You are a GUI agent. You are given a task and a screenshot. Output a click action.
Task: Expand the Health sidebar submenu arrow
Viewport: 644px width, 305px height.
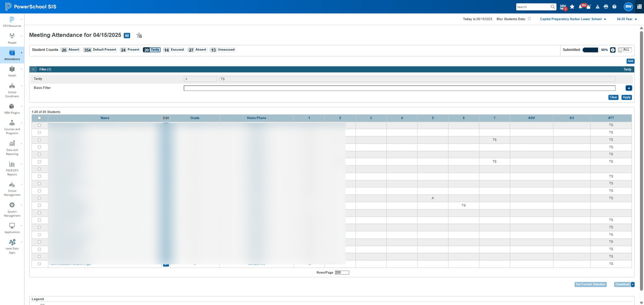(21, 69)
